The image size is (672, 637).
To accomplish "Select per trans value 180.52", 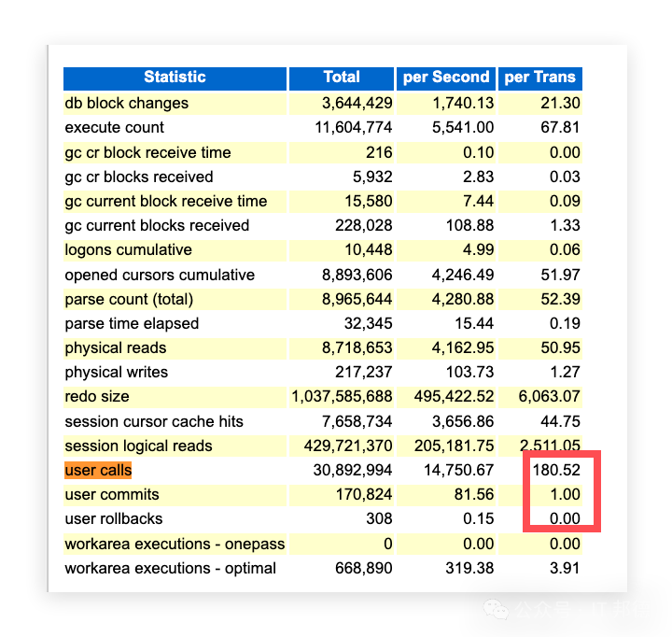I will [556, 470].
